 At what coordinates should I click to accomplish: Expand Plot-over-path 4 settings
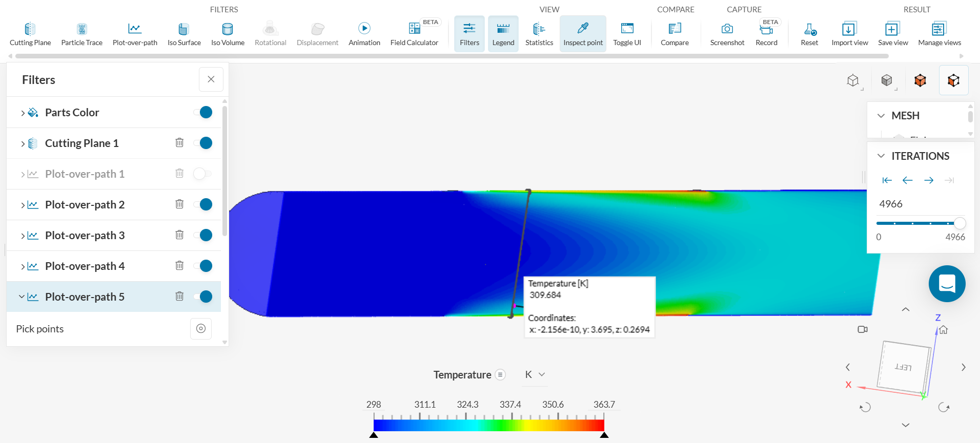tap(23, 266)
